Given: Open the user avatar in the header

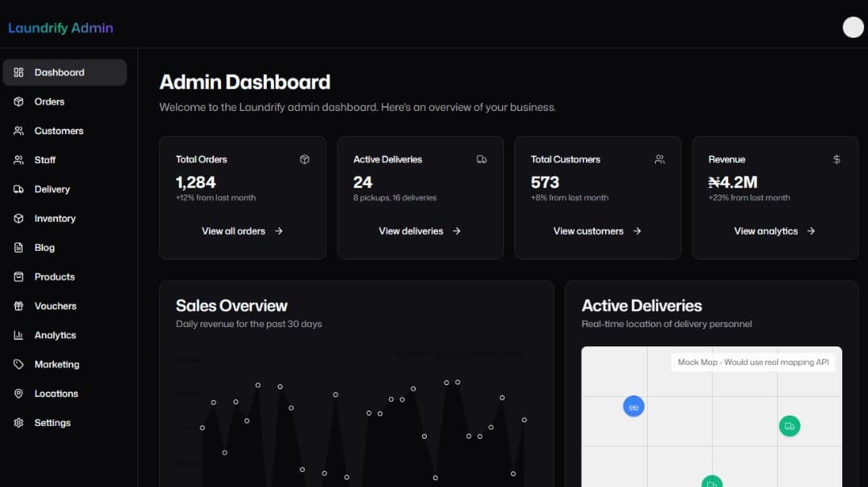Looking at the screenshot, I should 853,27.
